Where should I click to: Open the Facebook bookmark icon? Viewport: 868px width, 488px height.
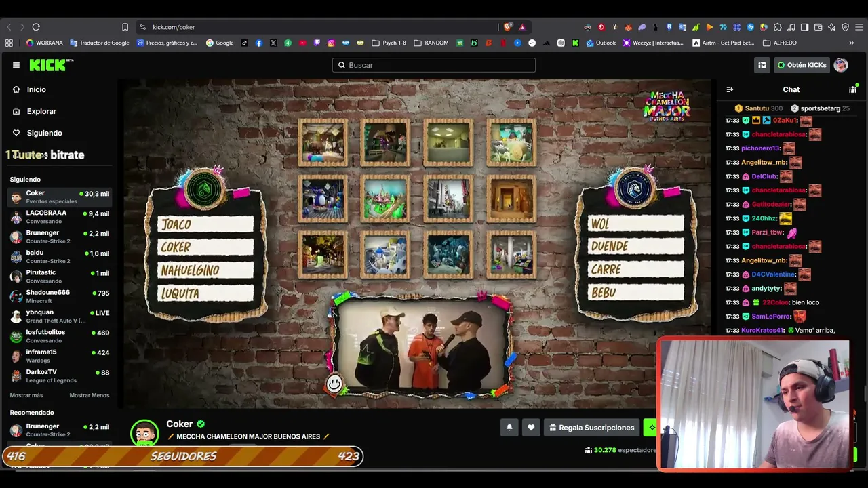tap(259, 43)
